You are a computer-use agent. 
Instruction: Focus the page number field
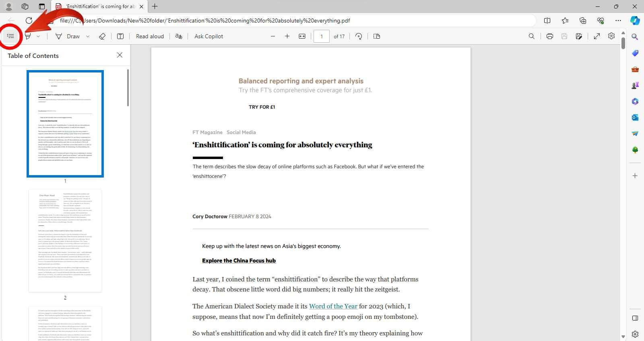[322, 36]
